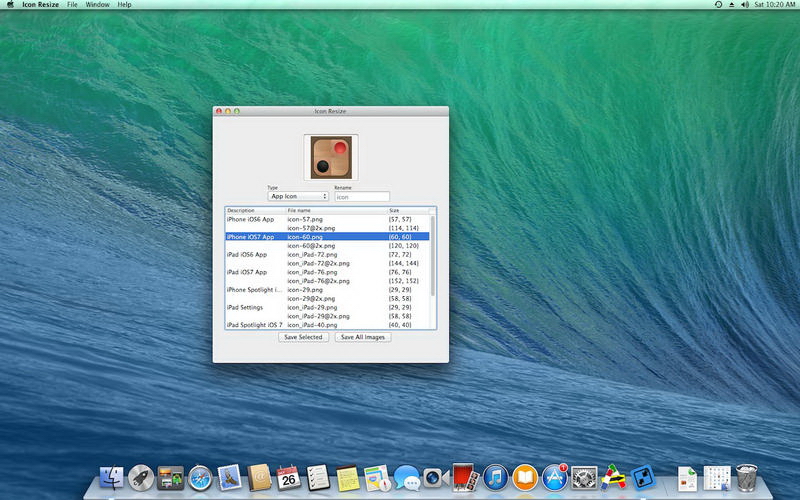Open the Trash in the dock

[746, 478]
